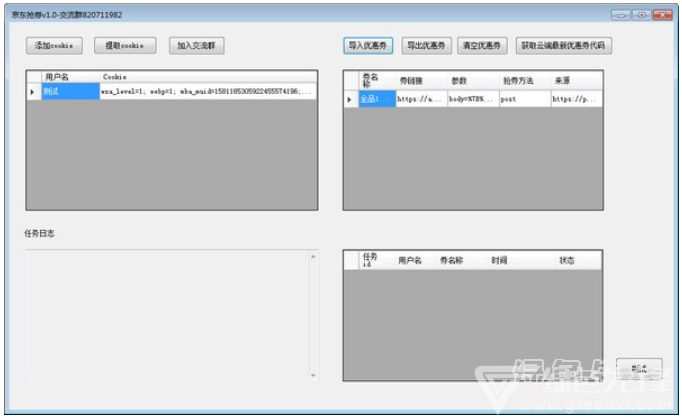Select the body=%7B%... parameter cell
The height and width of the screenshot is (419, 682).
tap(473, 99)
